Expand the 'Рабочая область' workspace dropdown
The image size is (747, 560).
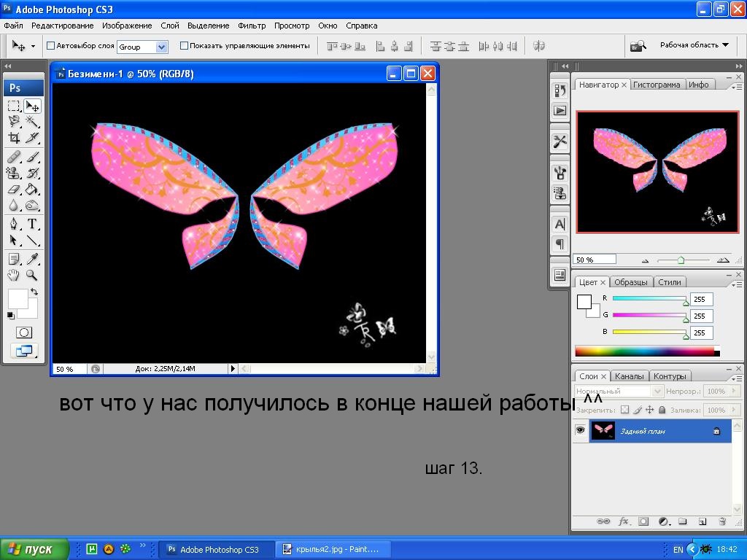pos(694,45)
